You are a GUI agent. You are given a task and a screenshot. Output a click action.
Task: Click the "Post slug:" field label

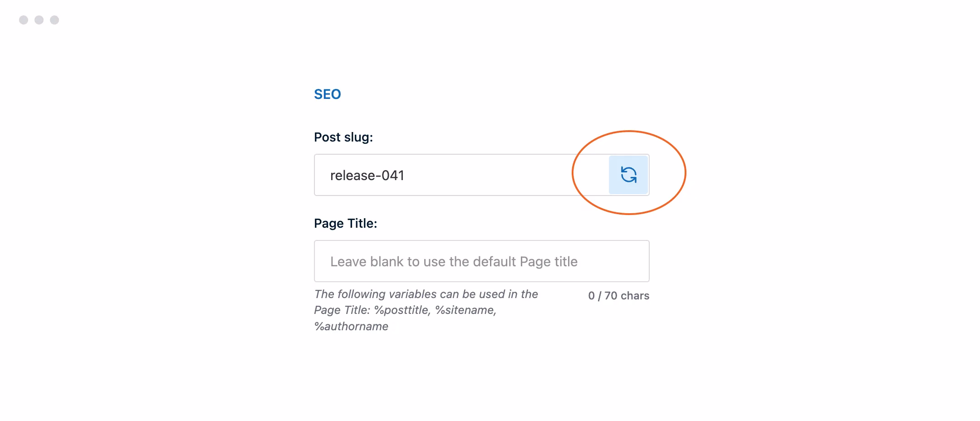(343, 137)
